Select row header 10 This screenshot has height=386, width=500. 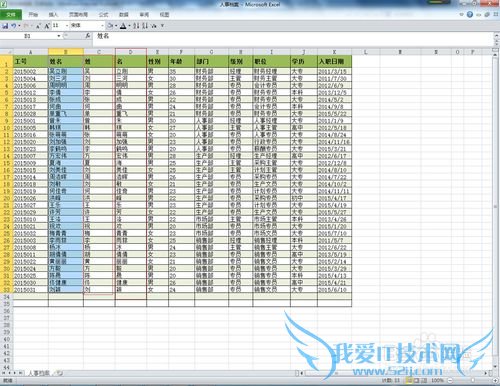6,128
